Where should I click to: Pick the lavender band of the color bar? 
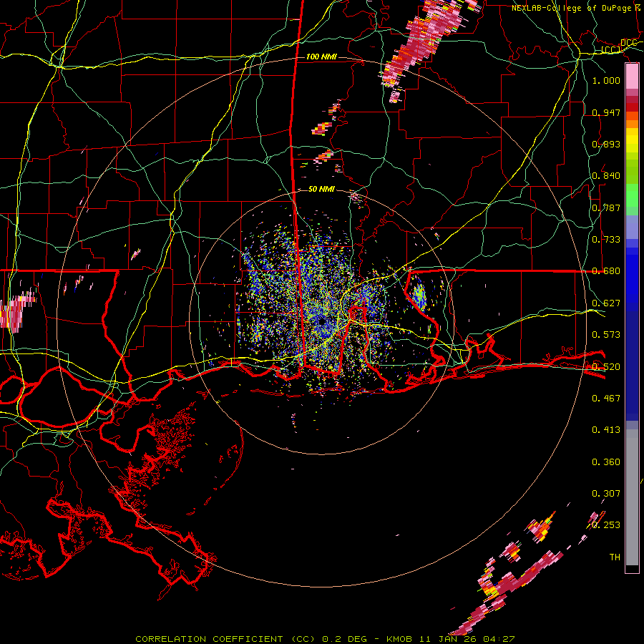632,227
